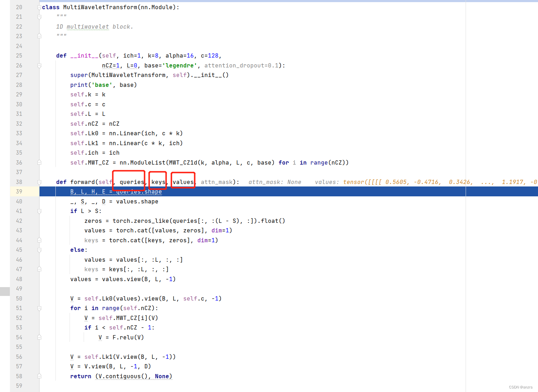Screen dimensions: 538x392
Task: Click self.Lk1(V.view(B, L, -1)) on line 56
Action: [130, 357]
